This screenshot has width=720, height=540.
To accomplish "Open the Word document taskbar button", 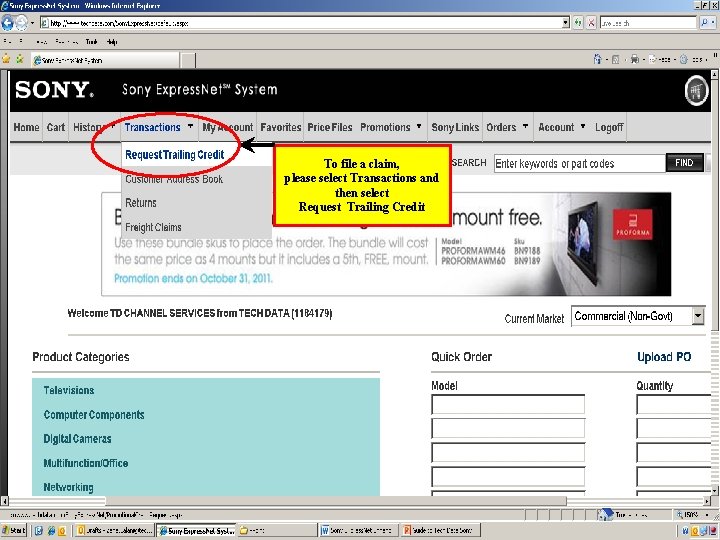I will (359, 530).
